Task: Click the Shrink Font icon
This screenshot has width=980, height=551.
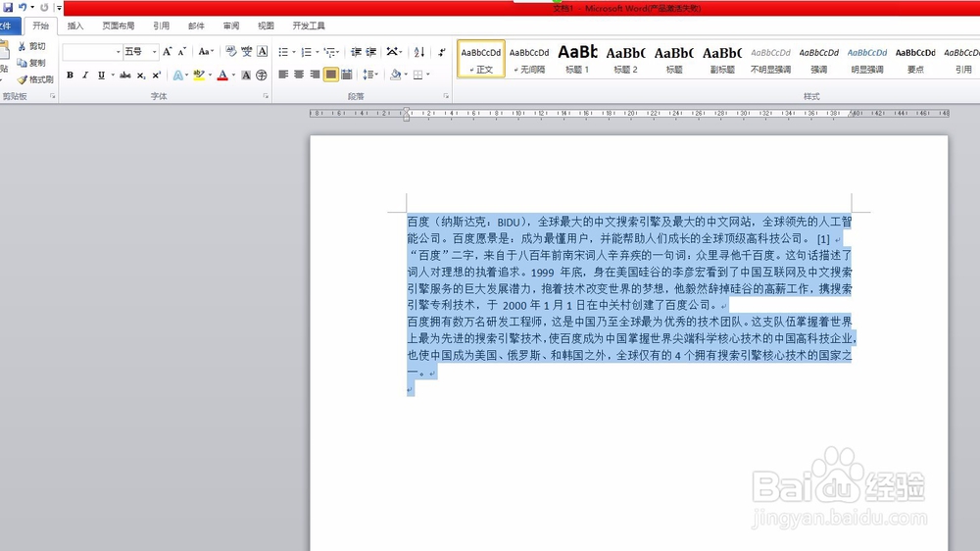Action: coord(182,51)
